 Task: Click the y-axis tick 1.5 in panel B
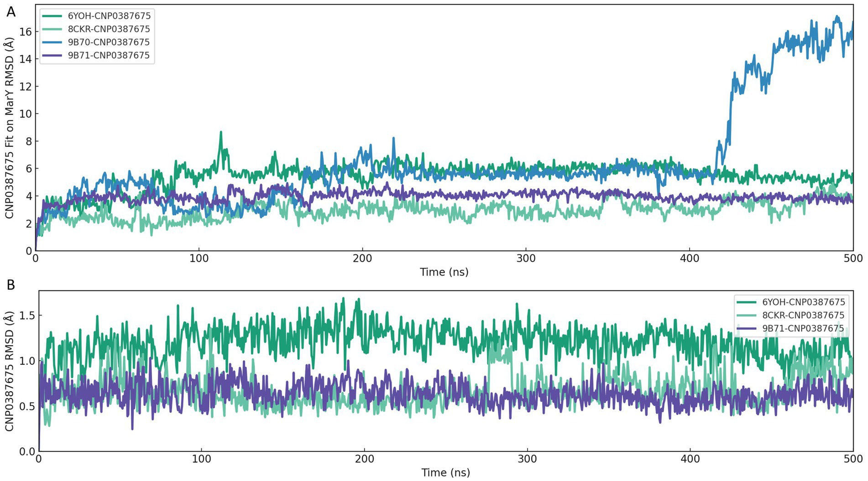point(27,315)
